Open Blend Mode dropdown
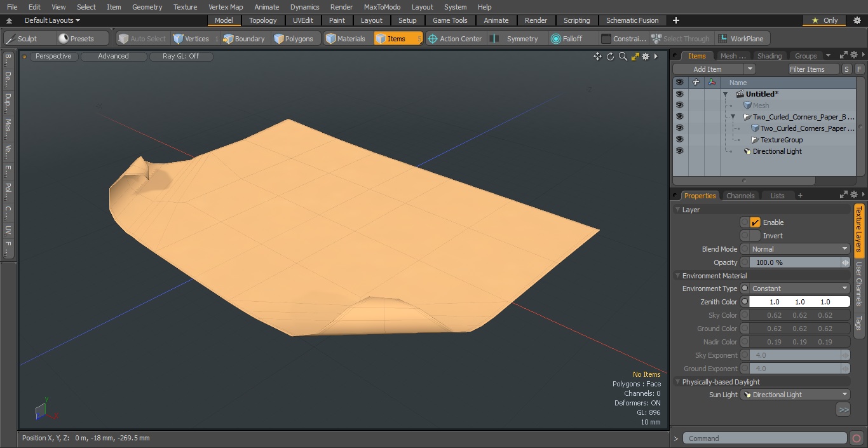This screenshot has width=868, height=448. pos(799,249)
